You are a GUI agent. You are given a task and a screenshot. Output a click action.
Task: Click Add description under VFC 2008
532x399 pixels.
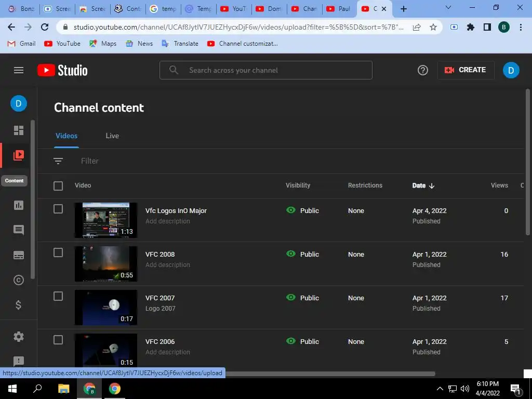pos(168,264)
